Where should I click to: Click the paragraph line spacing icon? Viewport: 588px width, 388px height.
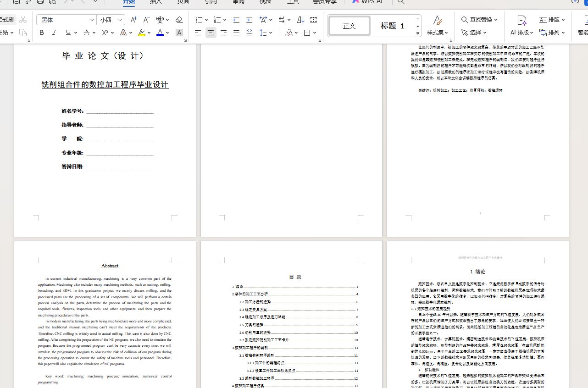point(263,33)
